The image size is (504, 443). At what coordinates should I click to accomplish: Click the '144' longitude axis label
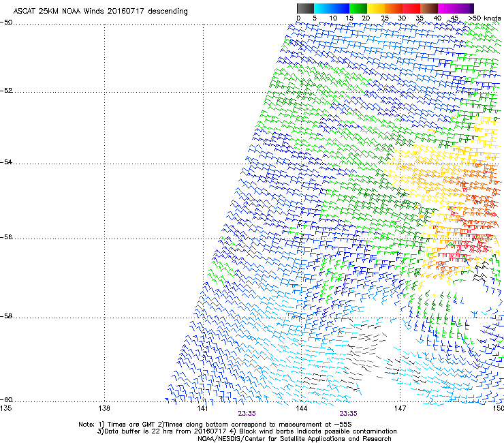point(301,408)
